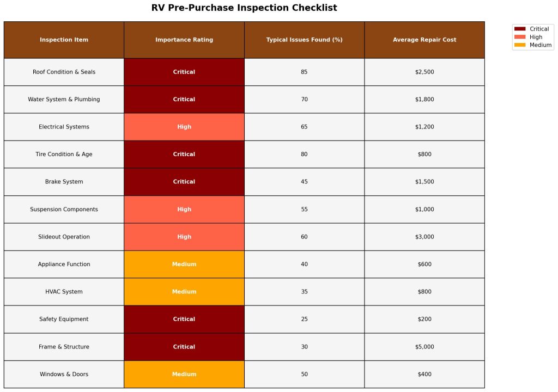Select the Appliance Function Medium rating cell

pos(184,265)
